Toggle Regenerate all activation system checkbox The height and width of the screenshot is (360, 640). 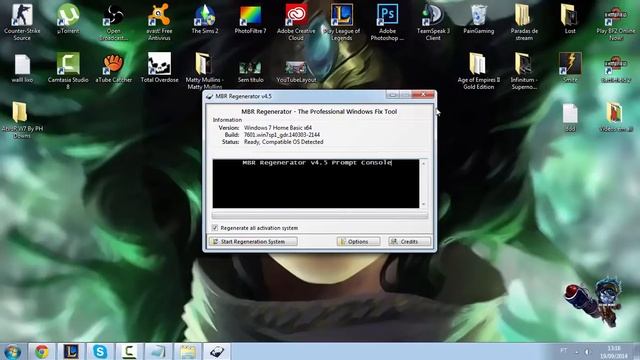[x=215, y=228]
